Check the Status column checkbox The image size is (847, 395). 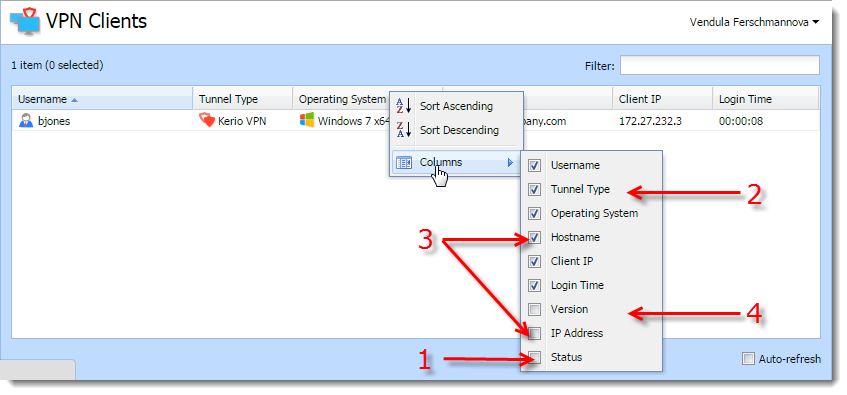click(x=534, y=357)
